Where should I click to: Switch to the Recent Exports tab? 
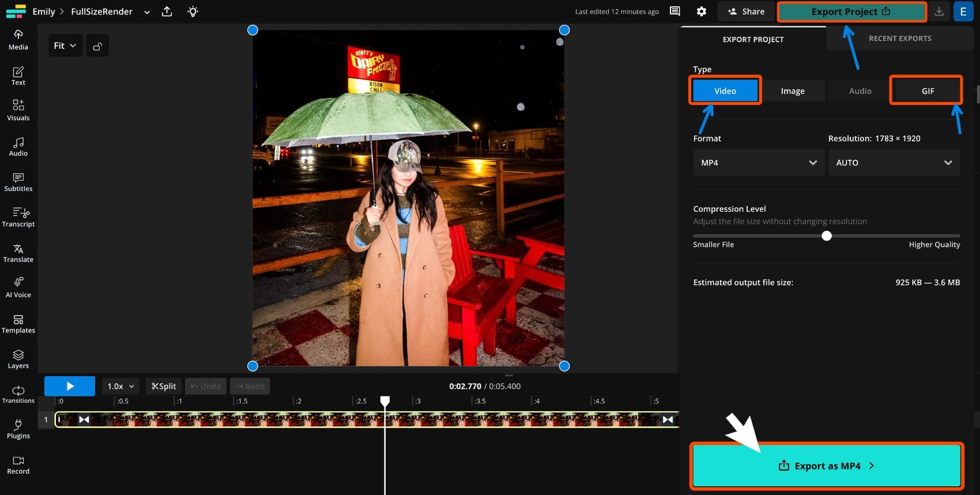[899, 39]
